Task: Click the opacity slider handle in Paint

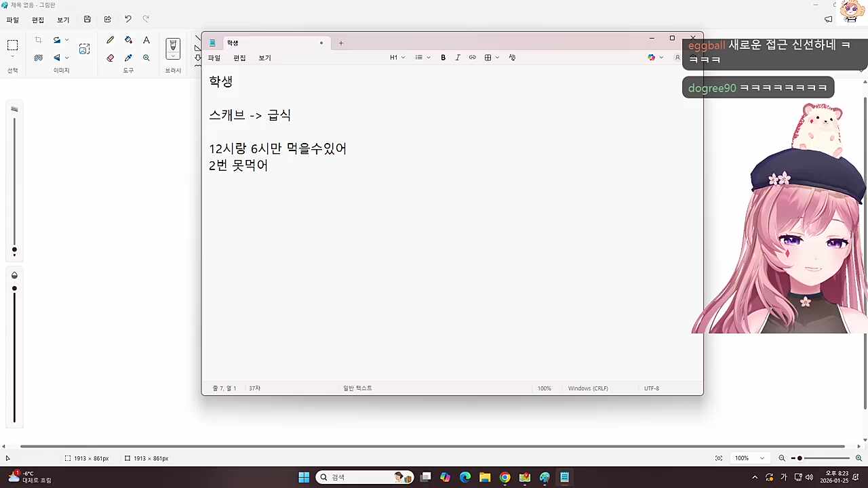Action: click(x=14, y=289)
